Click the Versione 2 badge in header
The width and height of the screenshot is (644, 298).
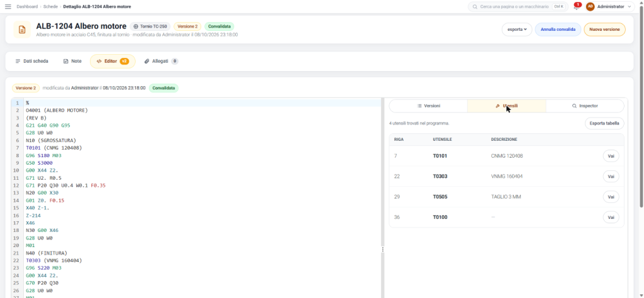(187, 26)
